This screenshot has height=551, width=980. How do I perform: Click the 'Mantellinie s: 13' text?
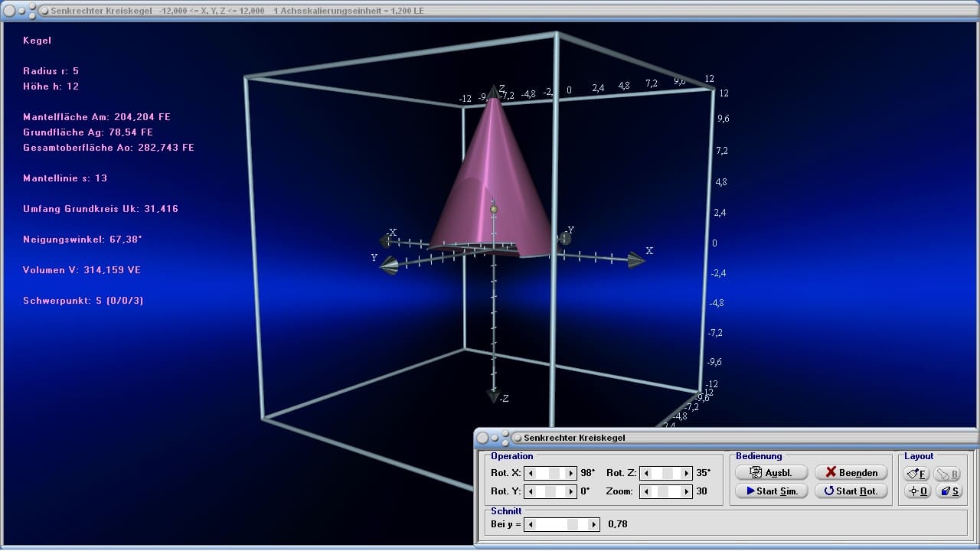click(x=65, y=178)
